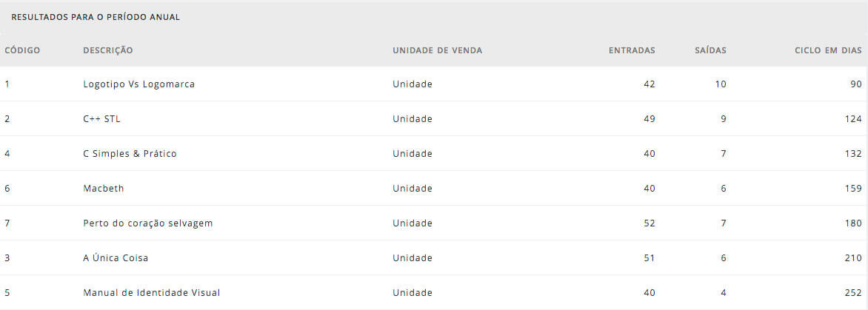
Task: Click cycle value 252 in last row
Action: (x=853, y=293)
